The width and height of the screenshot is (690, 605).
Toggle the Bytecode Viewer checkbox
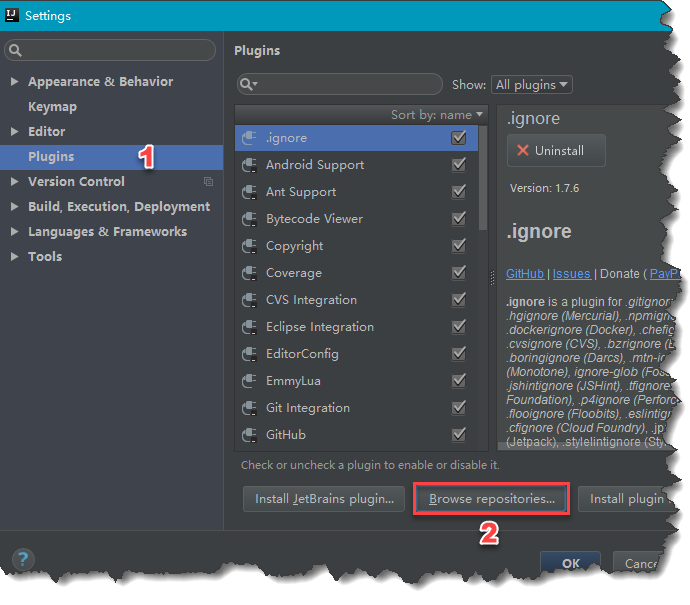tap(459, 219)
